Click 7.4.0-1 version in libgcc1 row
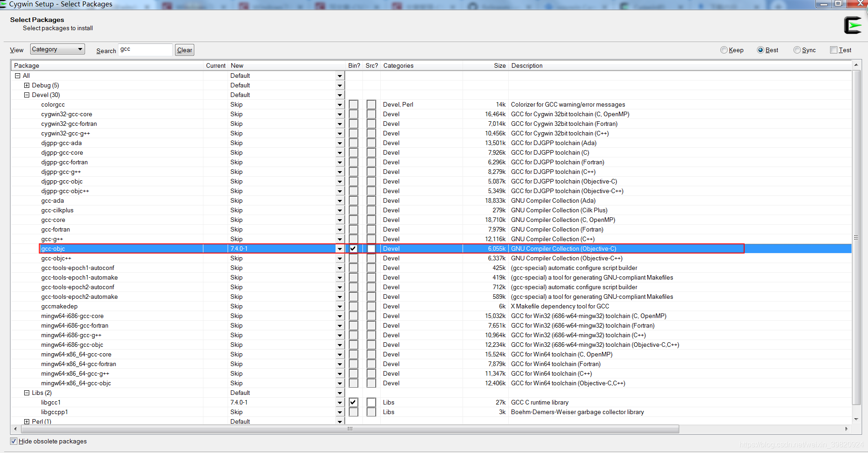 click(x=239, y=402)
